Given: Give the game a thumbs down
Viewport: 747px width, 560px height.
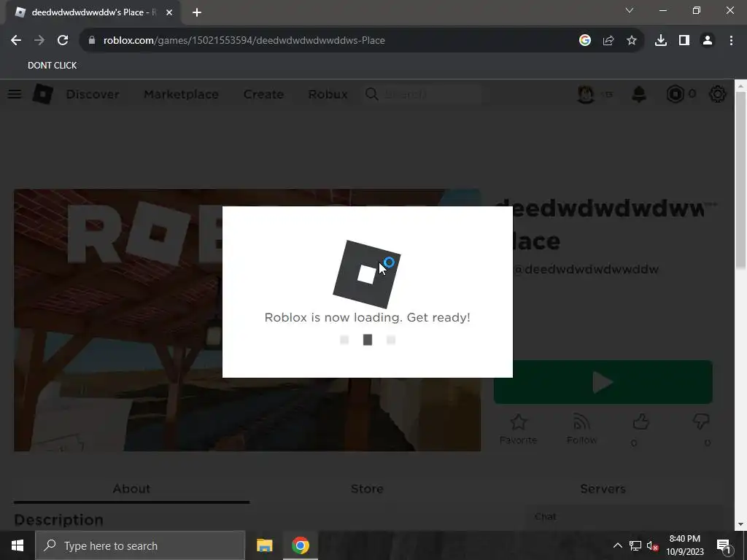Looking at the screenshot, I should 701,422.
